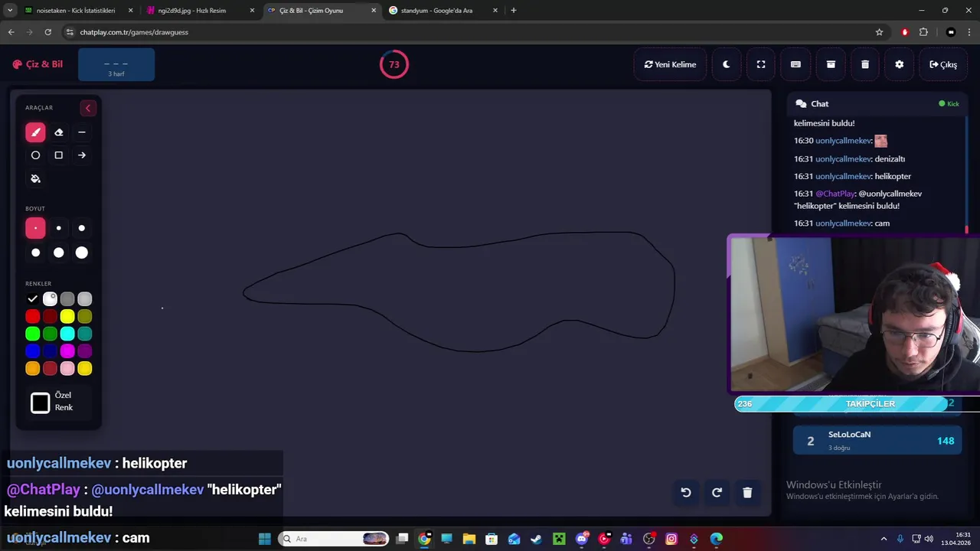
Task: Open a new browser tab
Action: coord(513,11)
